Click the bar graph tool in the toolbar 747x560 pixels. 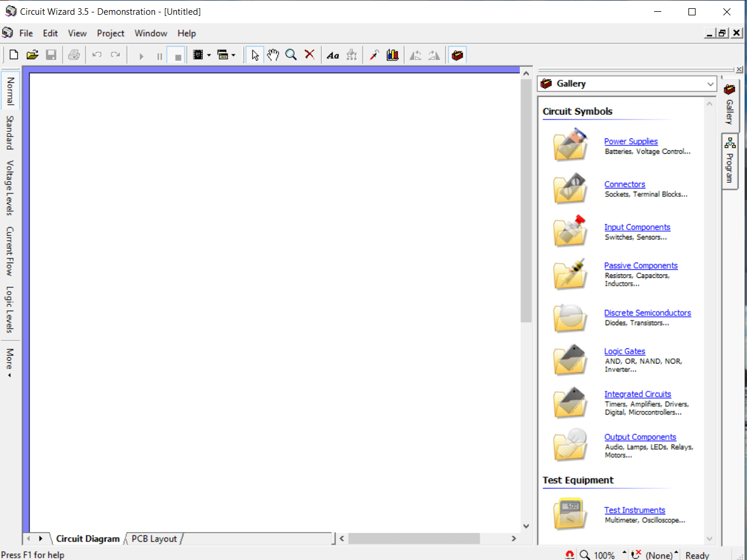(x=392, y=54)
